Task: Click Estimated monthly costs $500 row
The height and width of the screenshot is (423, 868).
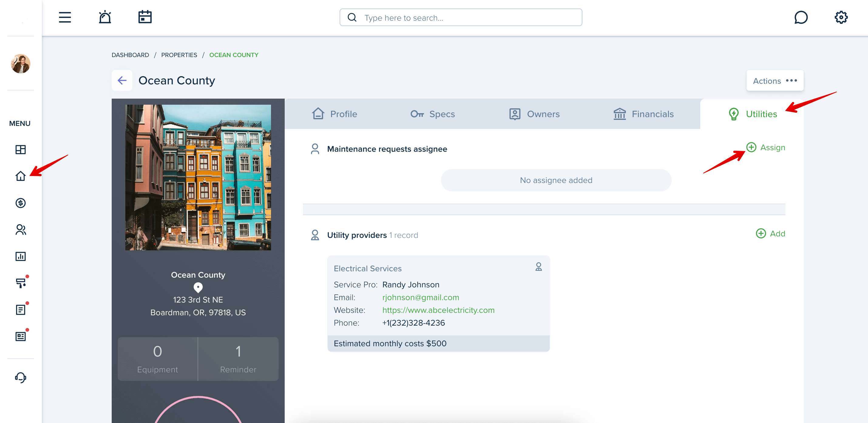Action: (x=438, y=343)
